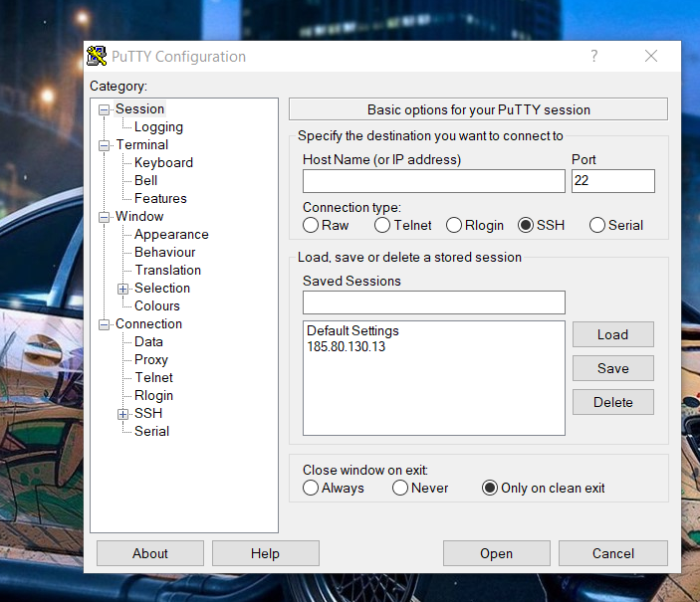
Task: Expand the SSH tree node
Action: point(122,414)
